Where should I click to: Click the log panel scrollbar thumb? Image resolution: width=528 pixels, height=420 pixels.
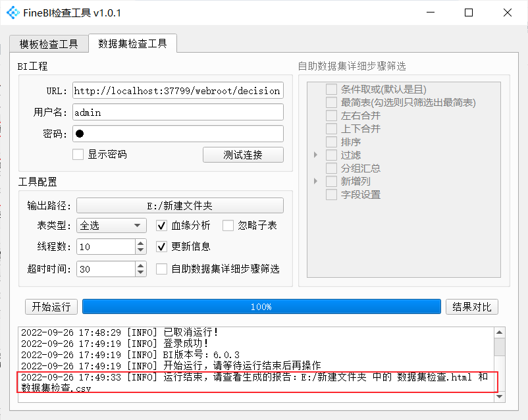click(500, 347)
